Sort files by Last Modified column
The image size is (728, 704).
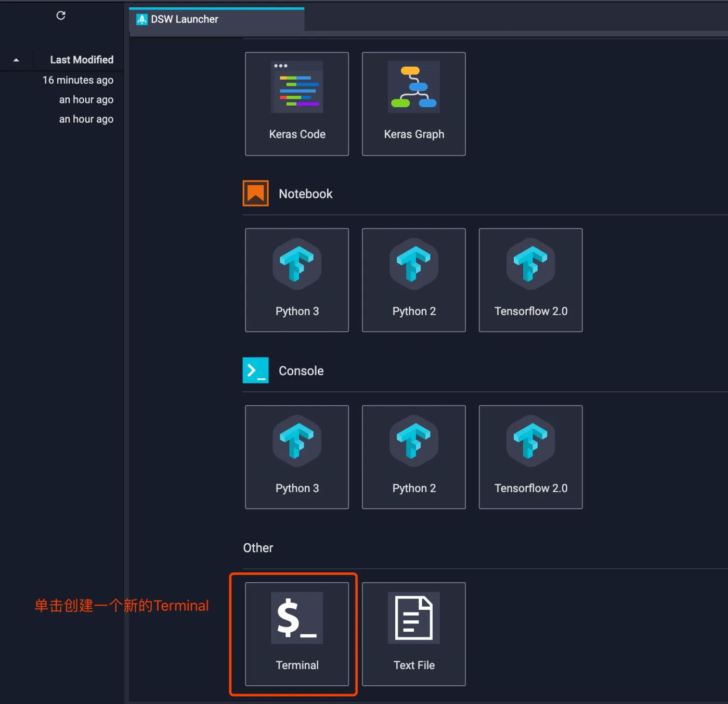pyautogui.click(x=82, y=60)
